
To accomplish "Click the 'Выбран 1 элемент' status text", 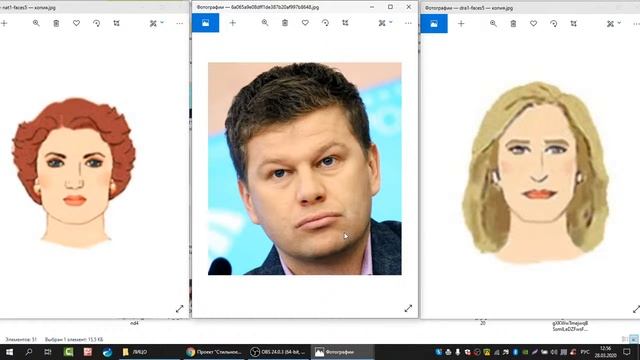I will click(x=74, y=339).
